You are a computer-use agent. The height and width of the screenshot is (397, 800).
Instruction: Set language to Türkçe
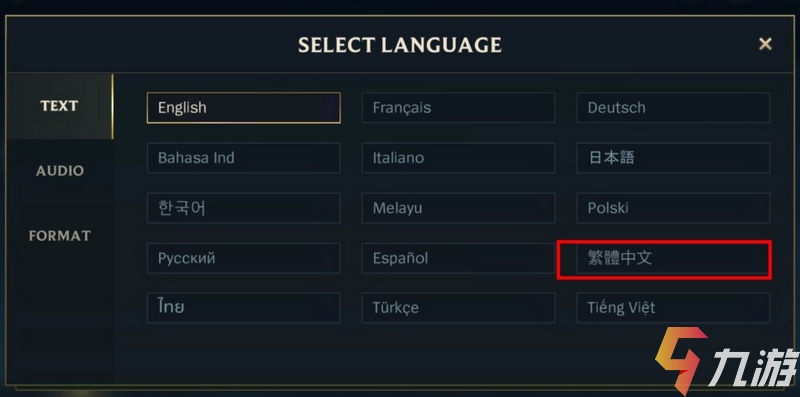[x=458, y=308]
